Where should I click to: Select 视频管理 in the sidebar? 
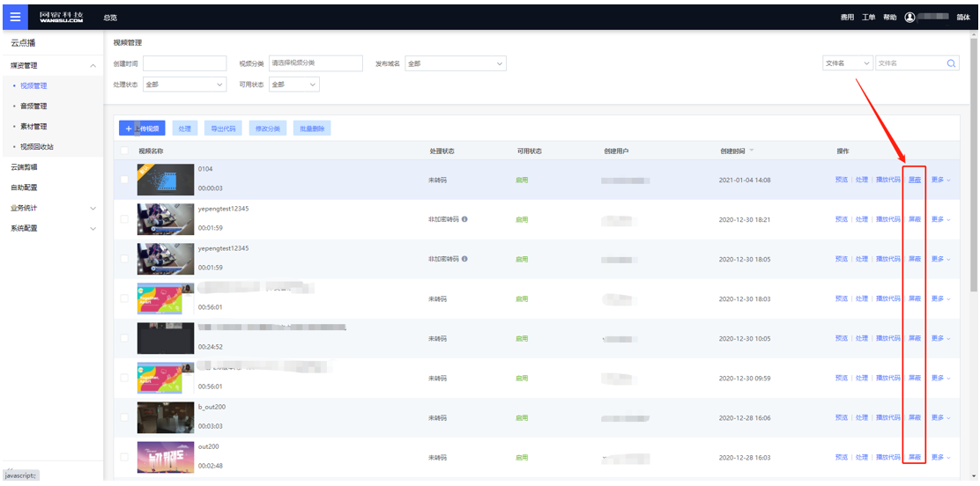coord(33,86)
